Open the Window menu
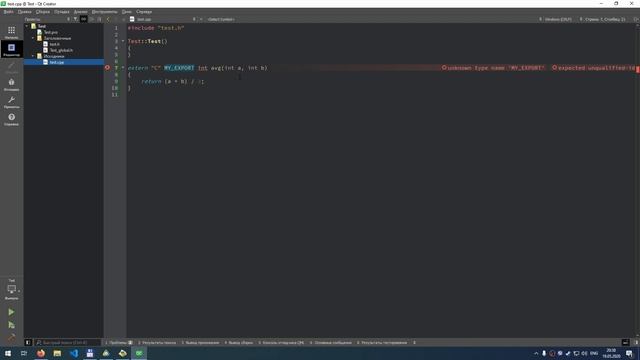This screenshot has width=640, height=360. 127,12
